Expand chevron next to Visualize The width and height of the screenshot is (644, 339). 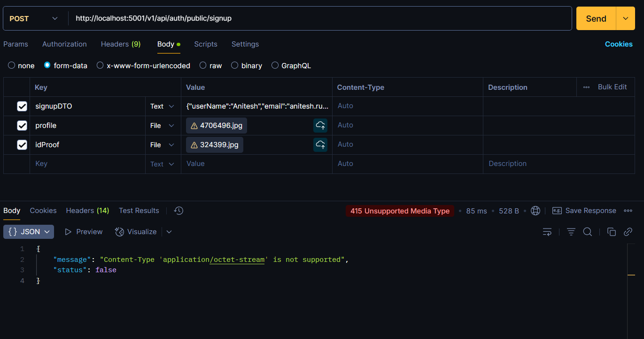point(169,232)
